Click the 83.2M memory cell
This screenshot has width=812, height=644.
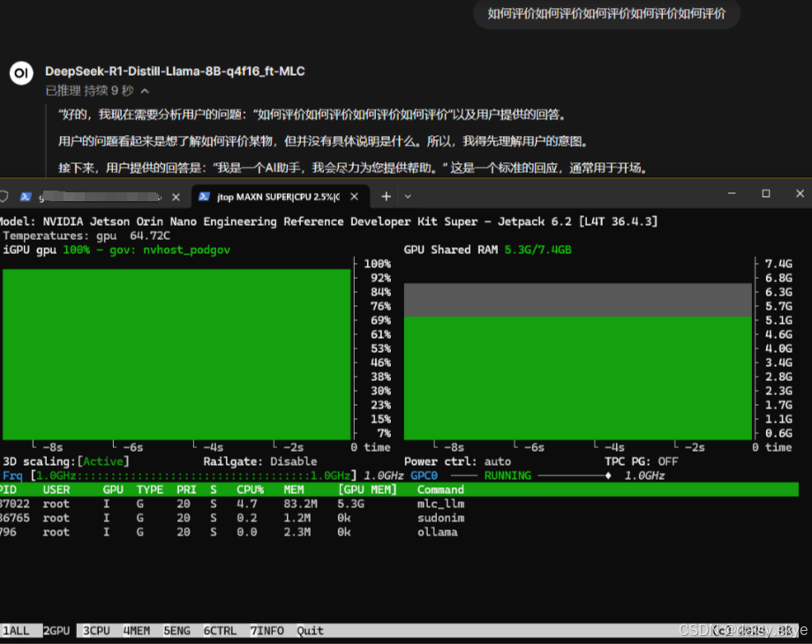pyautogui.click(x=300, y=504)
